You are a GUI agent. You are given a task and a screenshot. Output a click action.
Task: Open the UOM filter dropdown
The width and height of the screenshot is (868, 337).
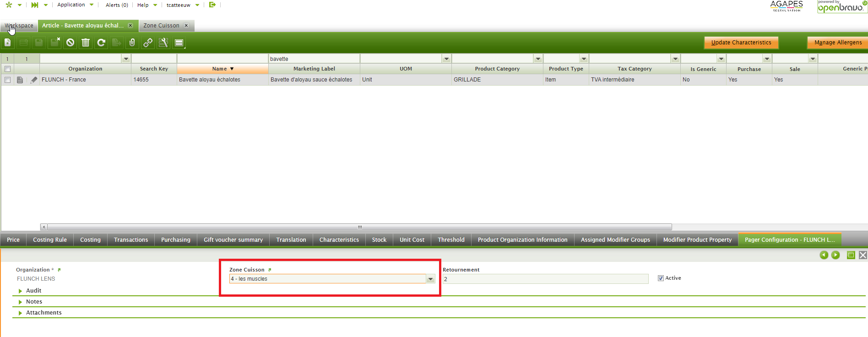(x=446, y=59)
